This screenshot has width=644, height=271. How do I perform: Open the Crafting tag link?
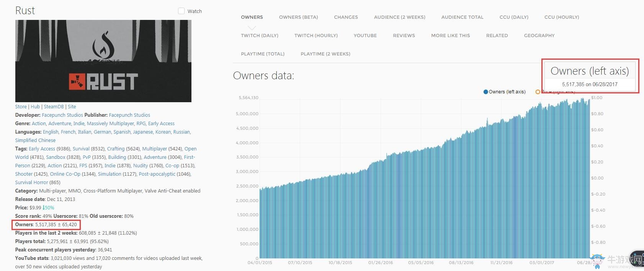coord(116,149)
